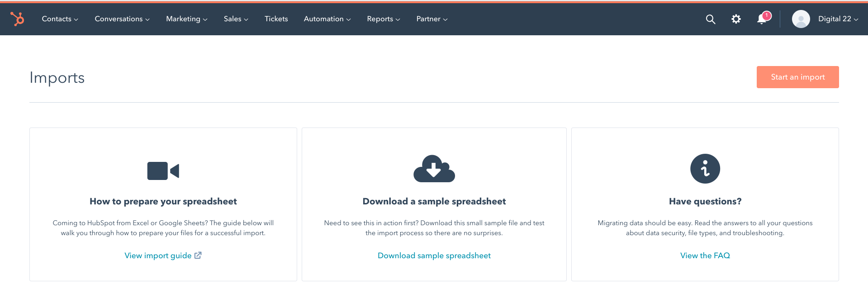
Task: Open the Digital 22 account menu
Action: (x=838, y=19)
